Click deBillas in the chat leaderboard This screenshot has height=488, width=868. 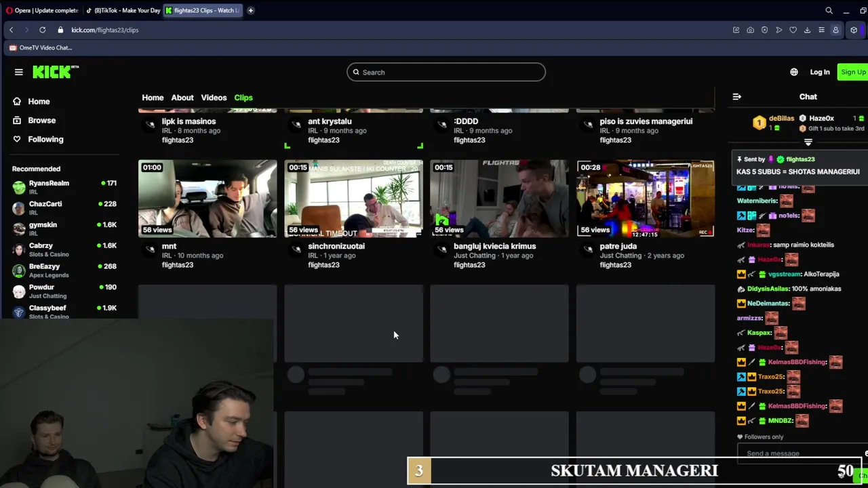pos(781,118)
